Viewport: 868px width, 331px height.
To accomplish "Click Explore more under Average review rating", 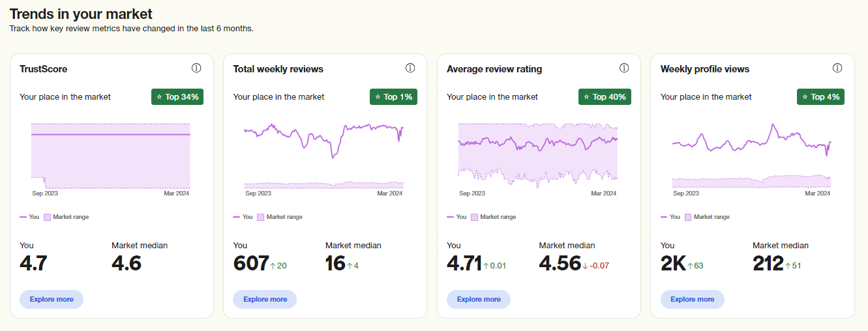I will coord(479,299).
